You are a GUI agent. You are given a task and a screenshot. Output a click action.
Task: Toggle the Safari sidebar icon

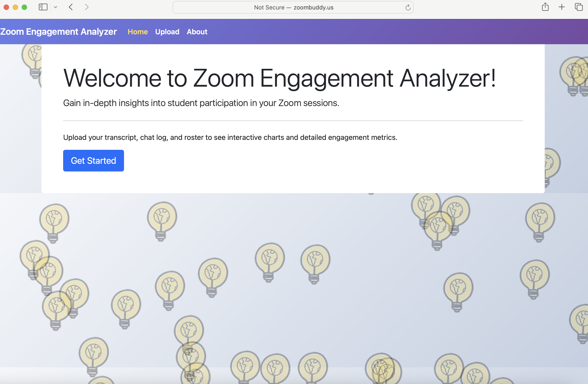click(43, 7)
